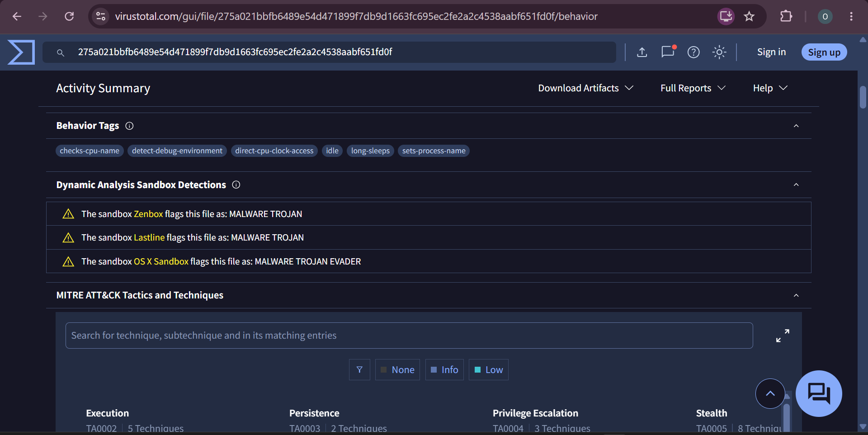The image size is (868, 435).
Task: Click the Sign up button
Action: point(824,52)
